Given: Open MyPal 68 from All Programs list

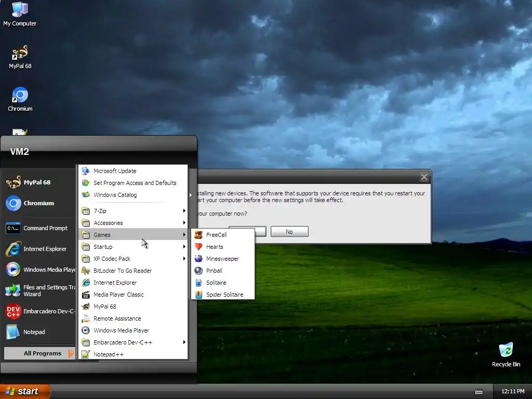Looking at the screenshot, I should pyautogui.click(x=133, y=307).
